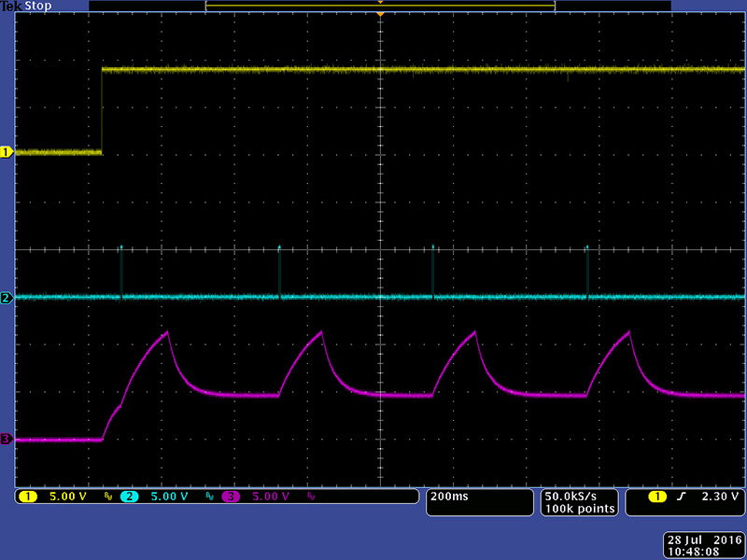Viewport: 747px width, 560px height.
Task: Click the channel 1 5.00 V scale value
Action: click(67, 497)
